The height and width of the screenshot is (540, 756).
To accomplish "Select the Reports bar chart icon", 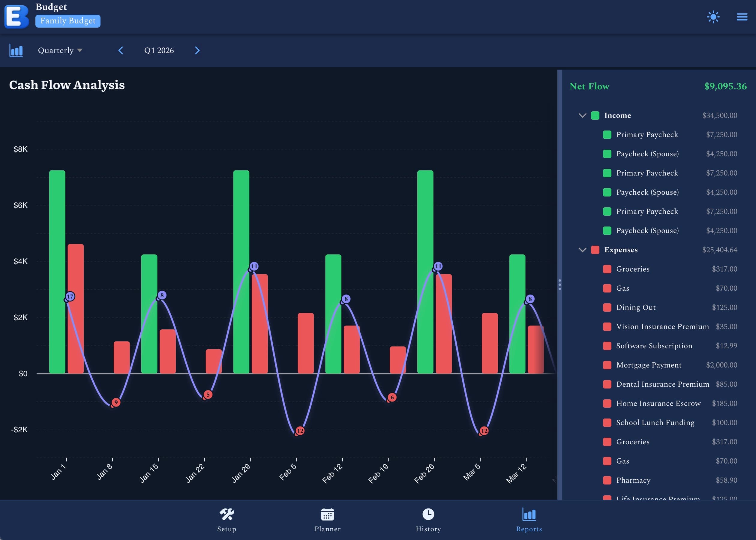I will pyautogui.click(x=529, y=514).
